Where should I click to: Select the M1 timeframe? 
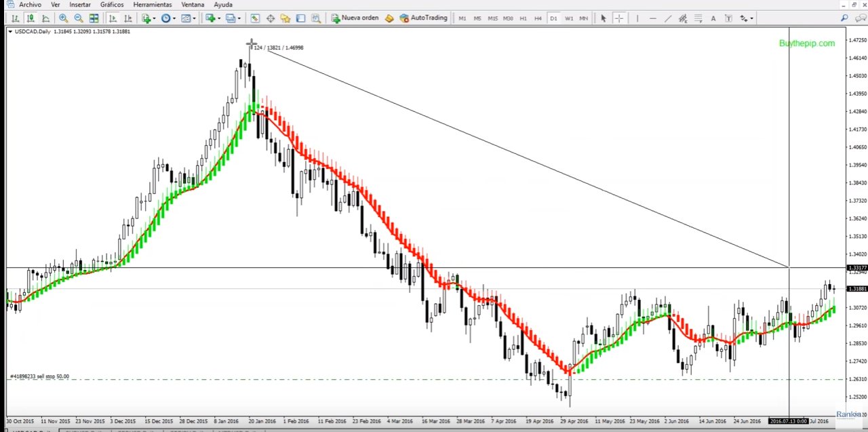[x=462, y=18]
